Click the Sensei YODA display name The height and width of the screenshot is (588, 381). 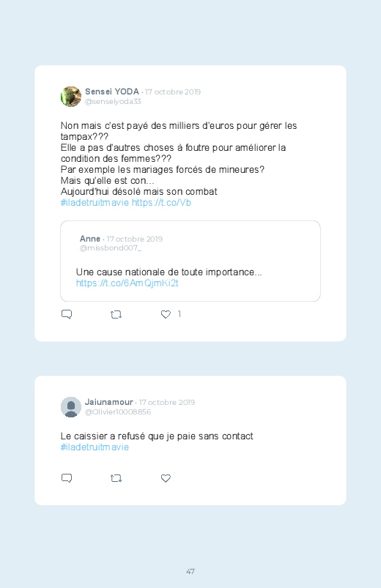pos(112,92)
